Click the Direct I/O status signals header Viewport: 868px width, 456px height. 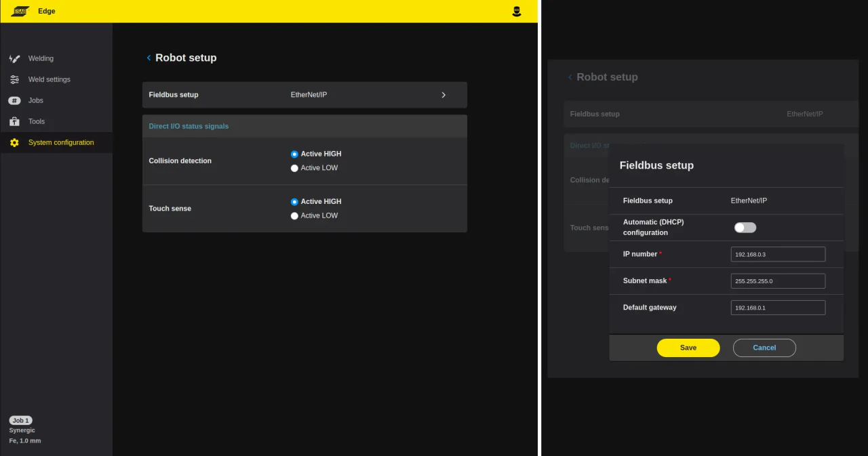click(304, 126)
